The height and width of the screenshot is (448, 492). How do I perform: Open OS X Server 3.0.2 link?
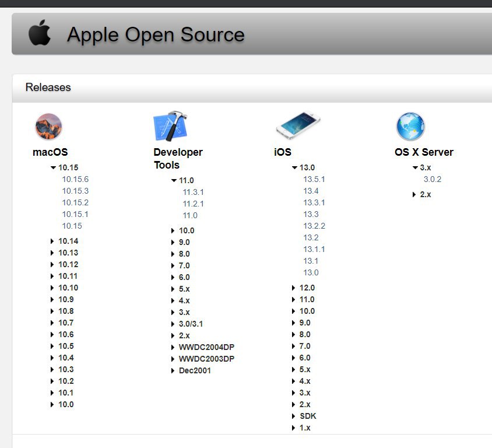click(433, 179)
